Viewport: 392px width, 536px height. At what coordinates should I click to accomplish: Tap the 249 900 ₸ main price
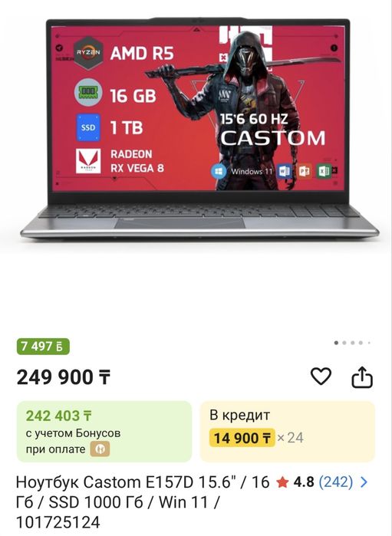64,377
